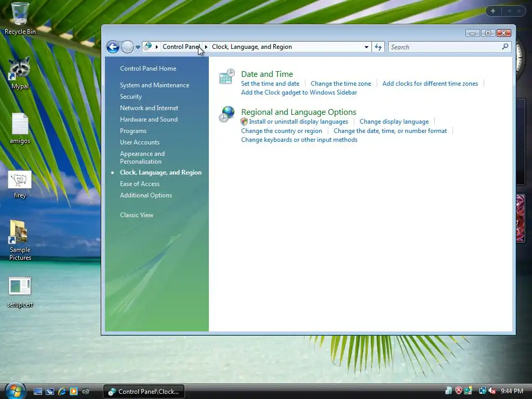Open Network and Internet category
Screen dimensions: 532x399
click(x=149, y=108)
